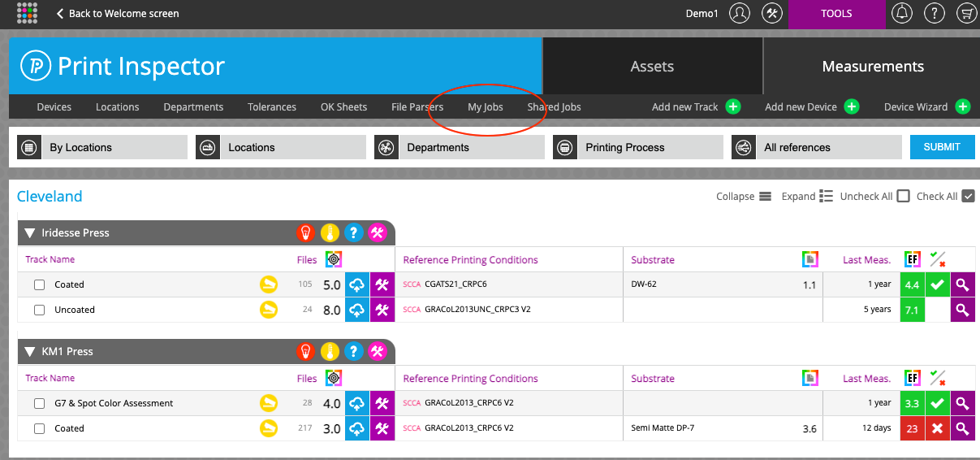The height and width of the screenshot is (460, 980).
Task: Open the Tolerances menu item
Action: 272,106
